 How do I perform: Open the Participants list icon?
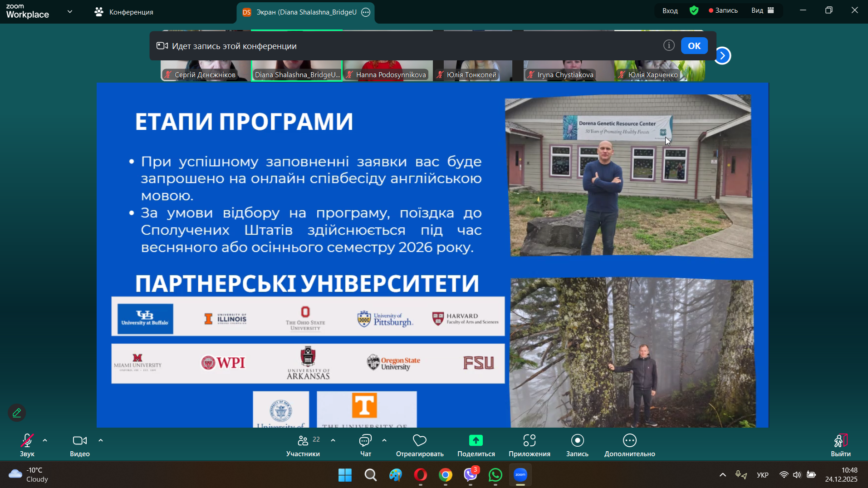pyautogui.click(x=303, y=441)
